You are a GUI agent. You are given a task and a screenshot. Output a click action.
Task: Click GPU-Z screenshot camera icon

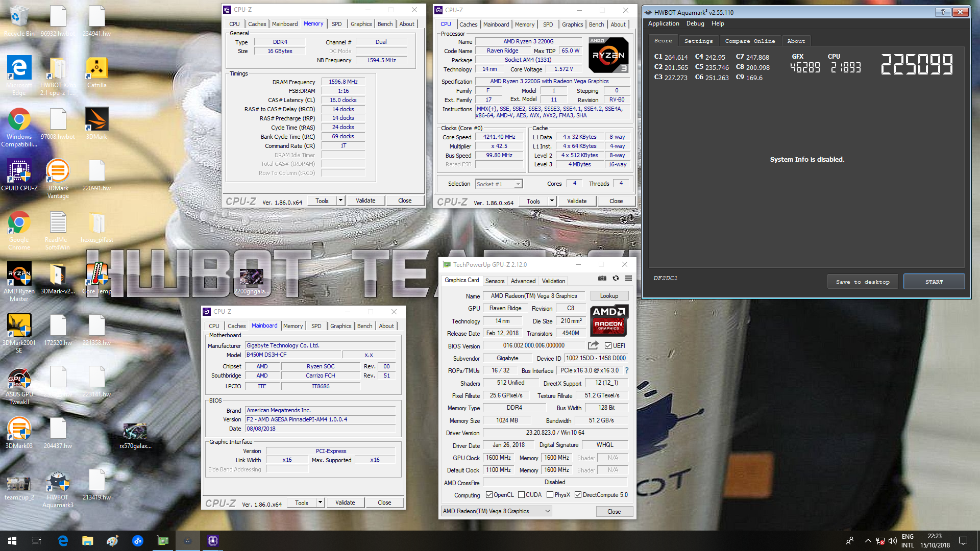coord(602,278)
